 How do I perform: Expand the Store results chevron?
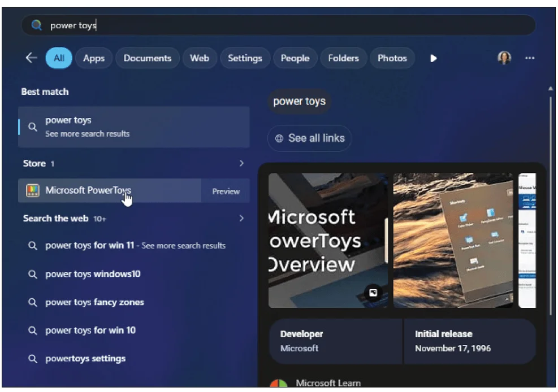point(241,163)
